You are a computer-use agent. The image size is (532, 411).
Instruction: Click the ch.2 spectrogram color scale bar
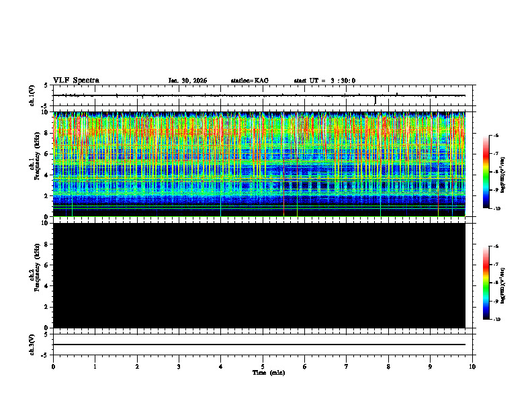(486, 283)
